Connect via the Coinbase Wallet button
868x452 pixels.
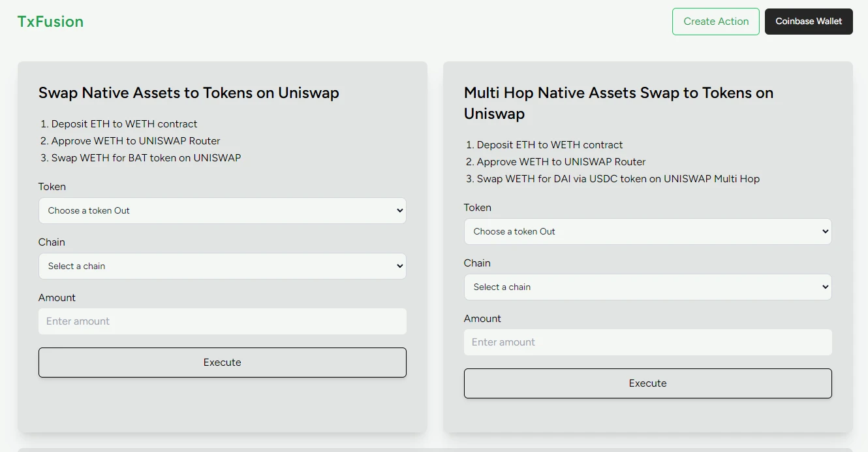coord(808,22)
